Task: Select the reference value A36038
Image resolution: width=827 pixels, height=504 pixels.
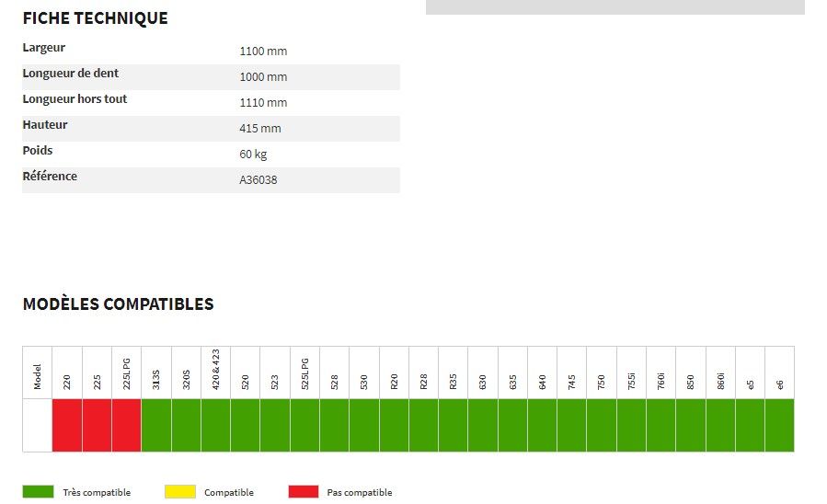Action: (258, 180)
